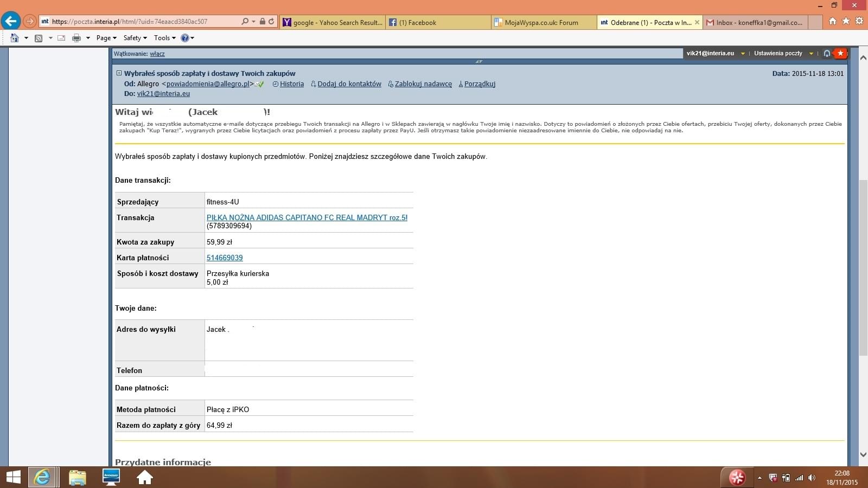Switch to the google - Yahoo Search tab
The height and width of the screenshot is (488, 868).
[333, 22]
